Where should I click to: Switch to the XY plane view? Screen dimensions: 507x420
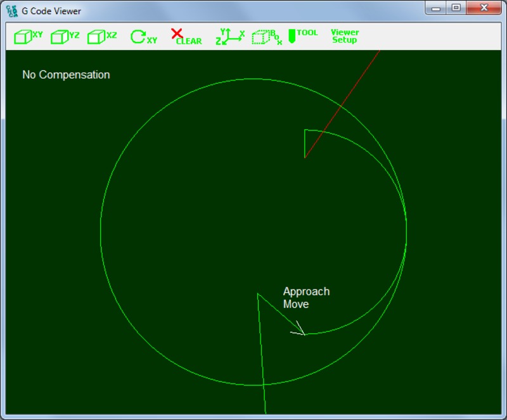28,37
